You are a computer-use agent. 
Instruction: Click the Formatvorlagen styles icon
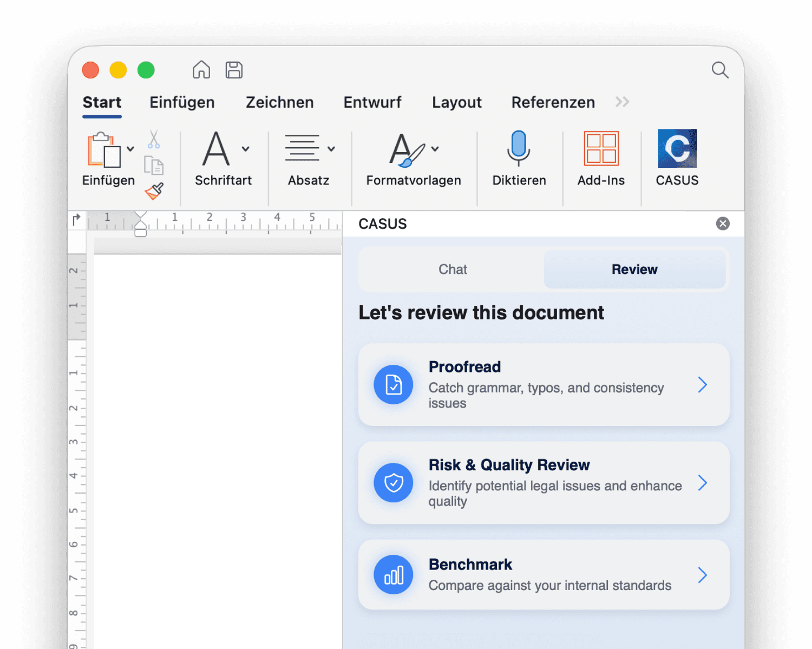[x=407, y=150]
